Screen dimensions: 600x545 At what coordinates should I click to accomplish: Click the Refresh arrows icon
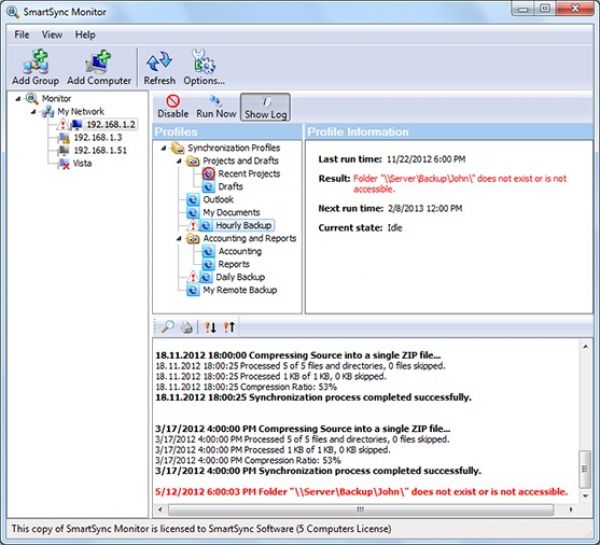point(159,62)
